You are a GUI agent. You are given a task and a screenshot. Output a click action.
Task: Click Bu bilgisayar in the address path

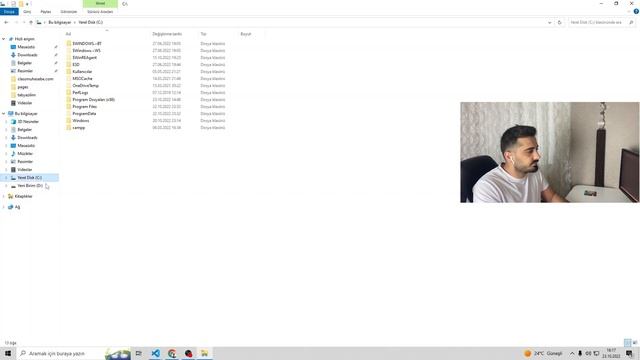tap(60, 22)
